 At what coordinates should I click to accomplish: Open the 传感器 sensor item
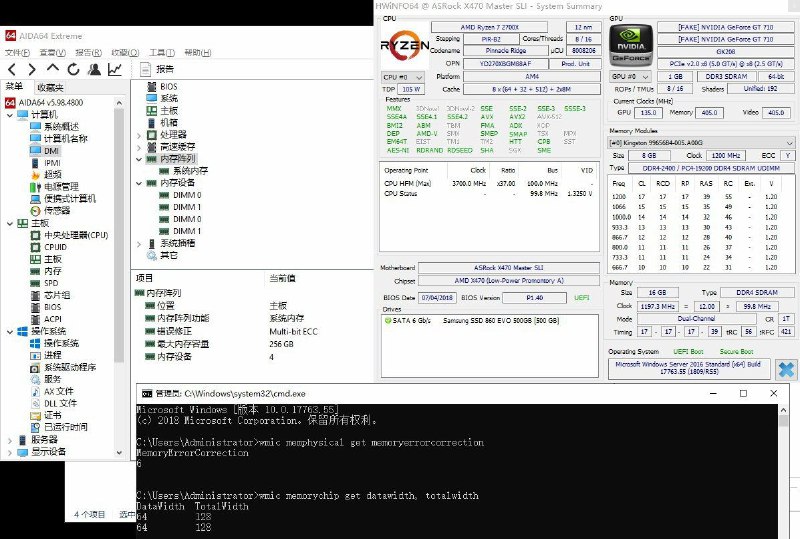(x=57, y=211)
